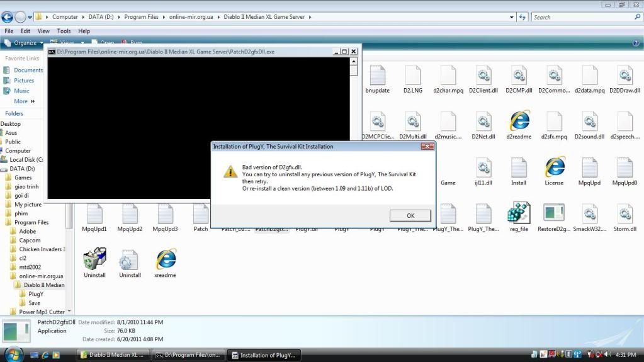Select the MpqUpd file icon

coord(589,167)
